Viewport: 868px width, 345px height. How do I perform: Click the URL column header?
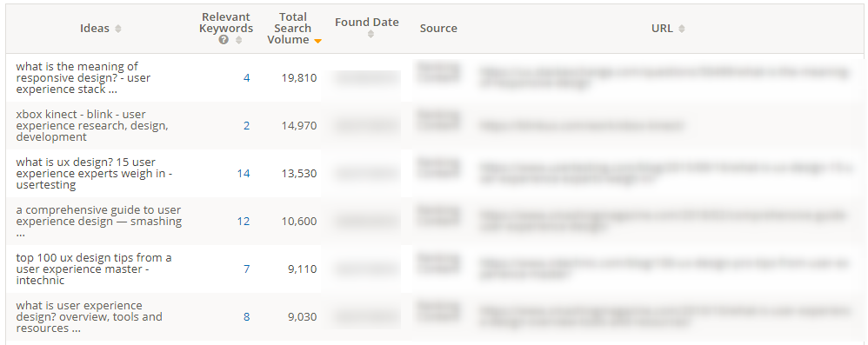point(662,28)
